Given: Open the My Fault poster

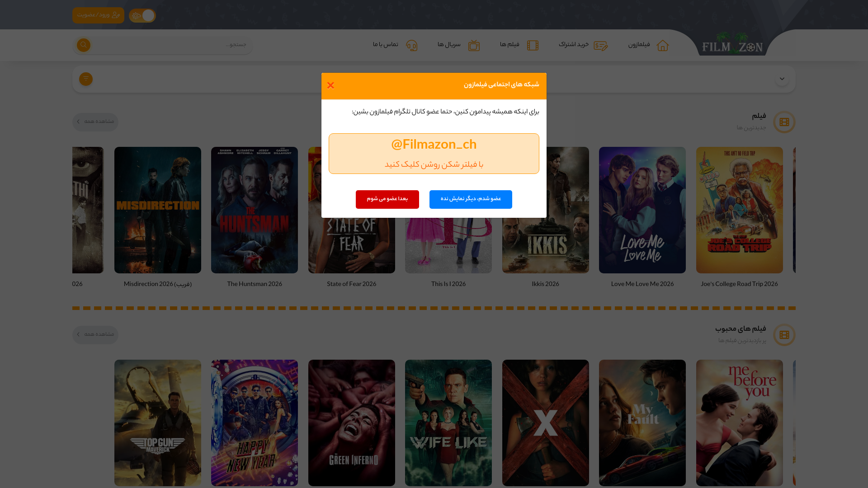Looking at the screenshot, I should pos(642,423).
